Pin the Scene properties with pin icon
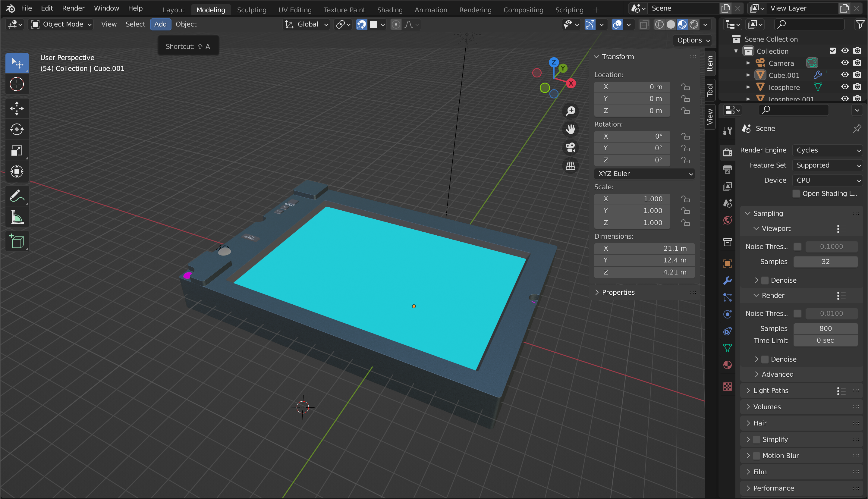This screenshot has width=868, height=499. coord(857,129)
